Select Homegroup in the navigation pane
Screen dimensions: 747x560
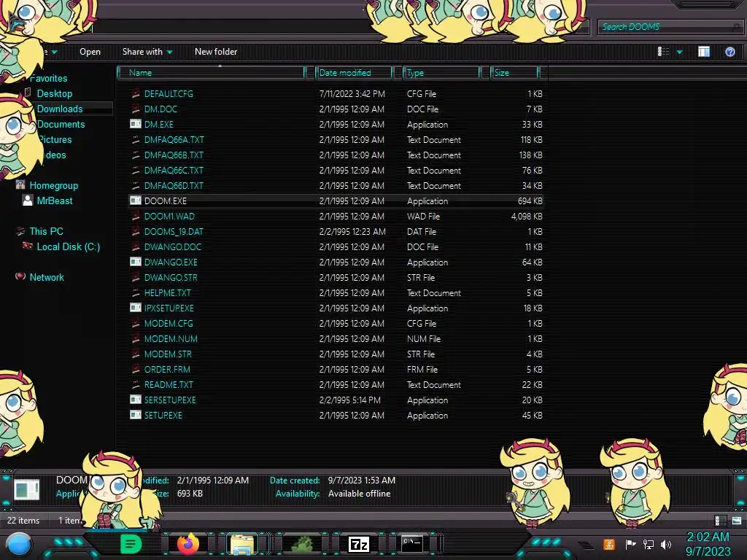point(54,185)
